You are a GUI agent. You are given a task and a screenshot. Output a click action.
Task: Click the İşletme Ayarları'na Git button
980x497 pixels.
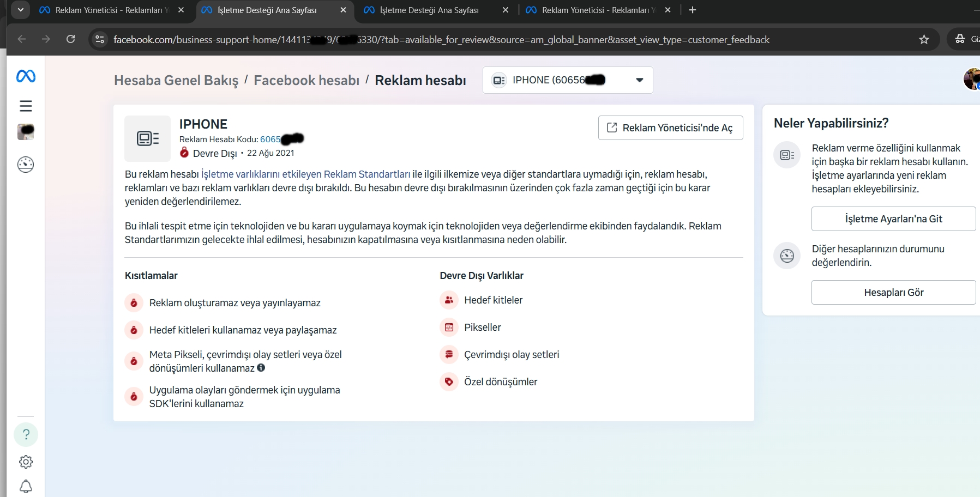point(893,219)
